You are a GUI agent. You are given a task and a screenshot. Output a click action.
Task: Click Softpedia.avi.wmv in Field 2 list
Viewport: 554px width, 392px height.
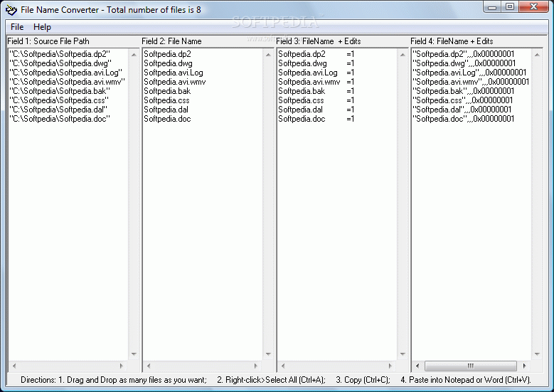click(x=175, y=82)
